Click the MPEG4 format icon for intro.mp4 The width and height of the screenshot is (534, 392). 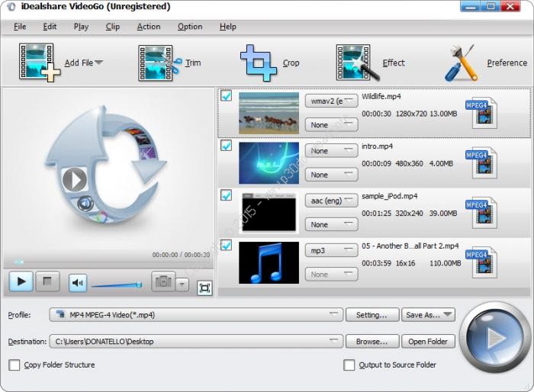(481, 163)
